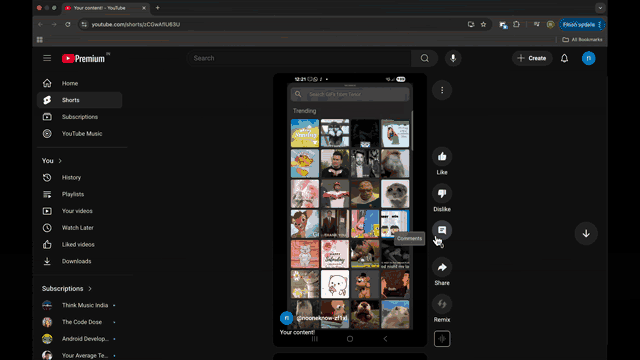Open the account avatar menu
The height and width of the screenshot is (360, 640).
pos(588,58)
